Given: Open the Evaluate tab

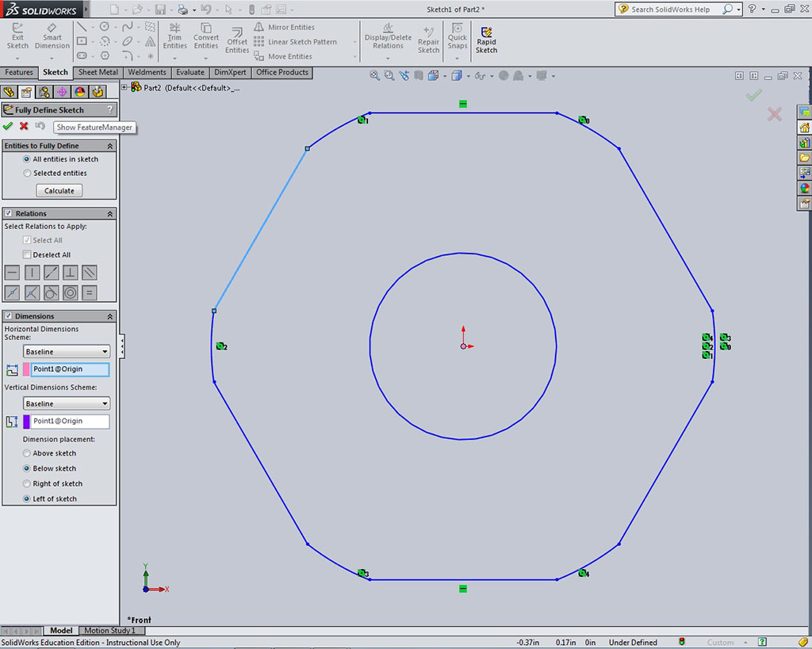Looking at the screenshot, I should point(190,72).
